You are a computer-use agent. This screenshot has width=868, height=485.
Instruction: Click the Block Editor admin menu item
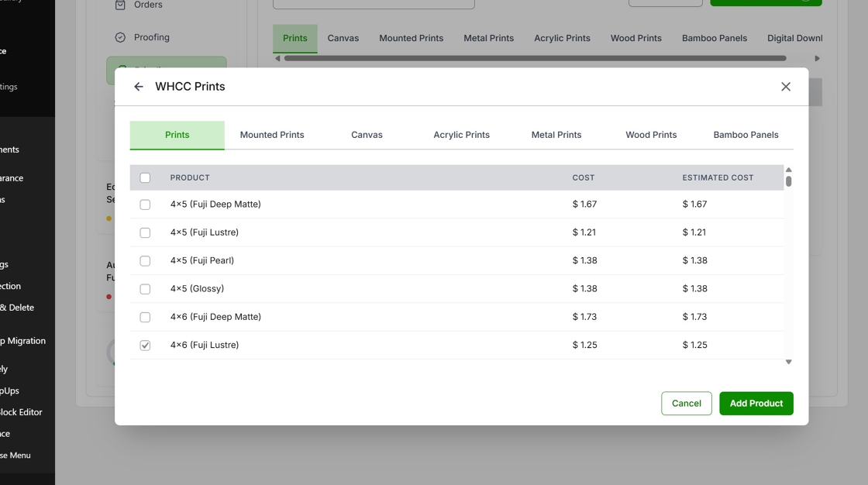pos(21,412)
